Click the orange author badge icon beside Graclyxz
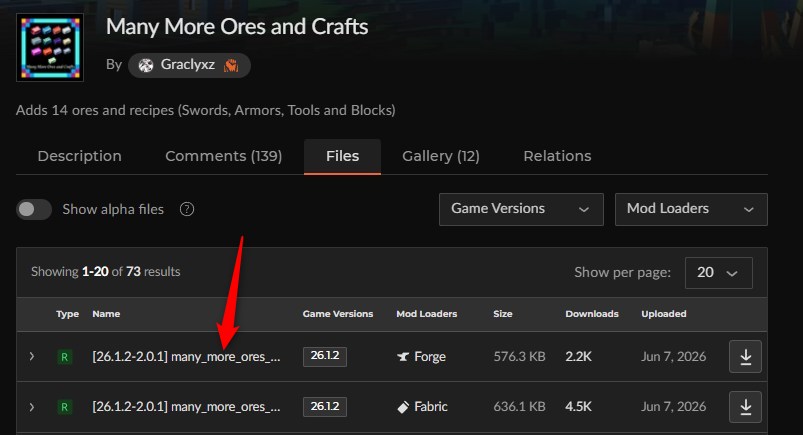The height and width of the screenshot is (435, 803). pyautogui.click(x=231, y=65)
